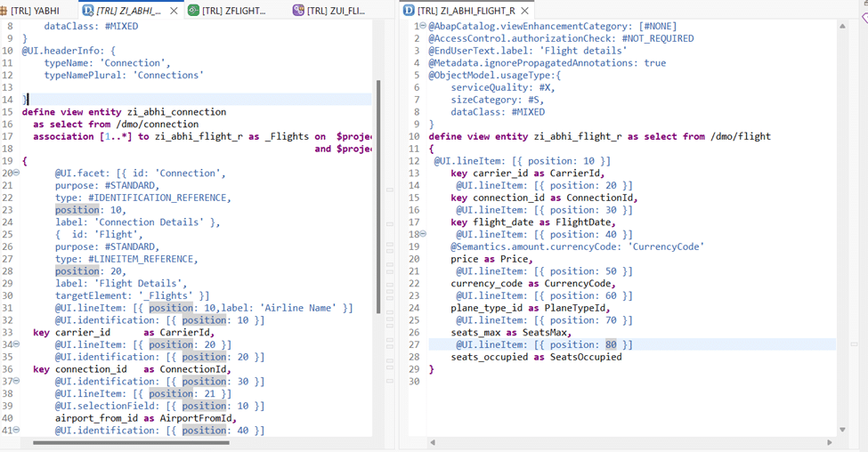Image resolution: width=868 pixels, height=452 pixels.
Task: Select the [TRL] ZUI_FLI editor tab
Action: coord(336,11)
